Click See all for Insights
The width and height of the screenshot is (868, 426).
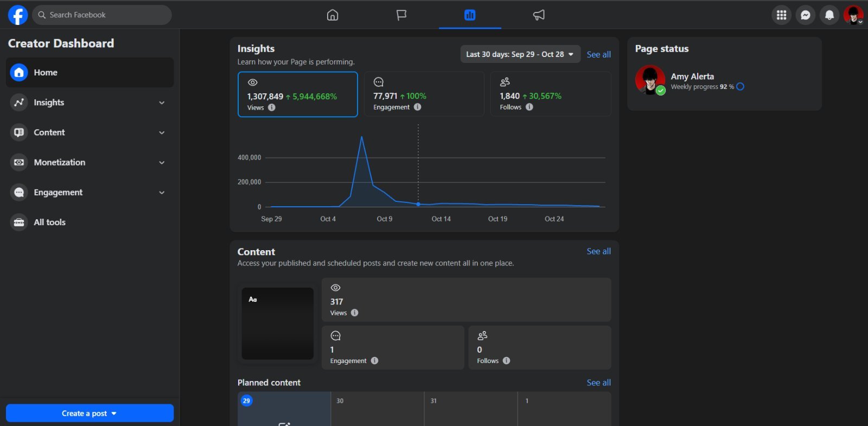click(599, 54)
